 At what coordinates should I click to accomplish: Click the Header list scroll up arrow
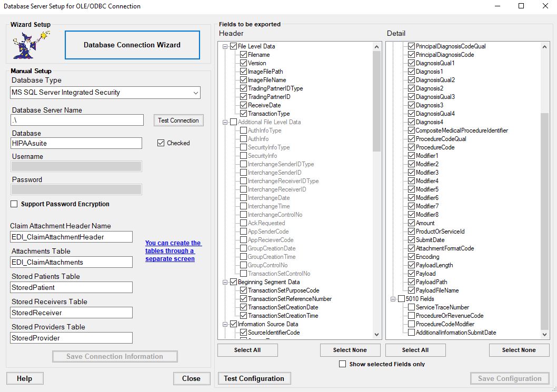point(376,46)
